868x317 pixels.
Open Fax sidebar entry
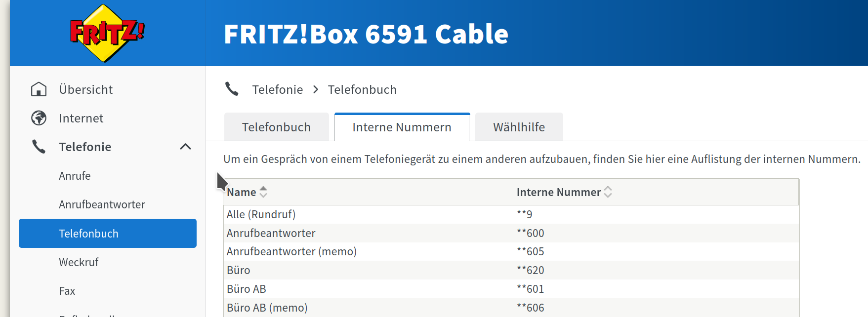point(67,291)
